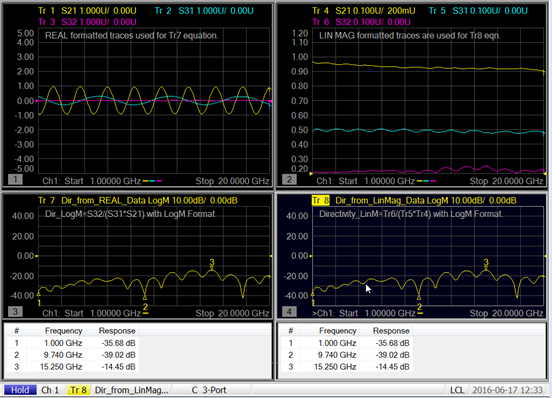Click -39.02 dB response in right table
Image resolution: width=552 pixels, height=398 pixels.
pyautogui.click(x=393, y=355)
